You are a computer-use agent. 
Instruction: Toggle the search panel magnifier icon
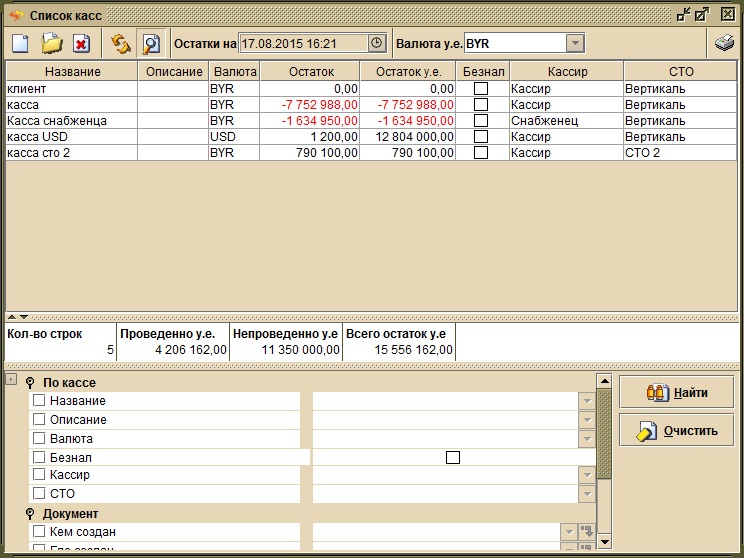point(151,44)
